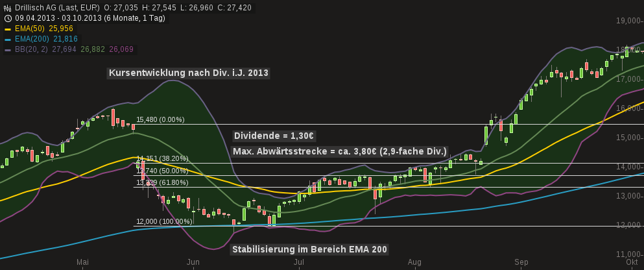Click the high value 'H: 27,545'
Screen dimensions: 644x270
coord(160,8)
